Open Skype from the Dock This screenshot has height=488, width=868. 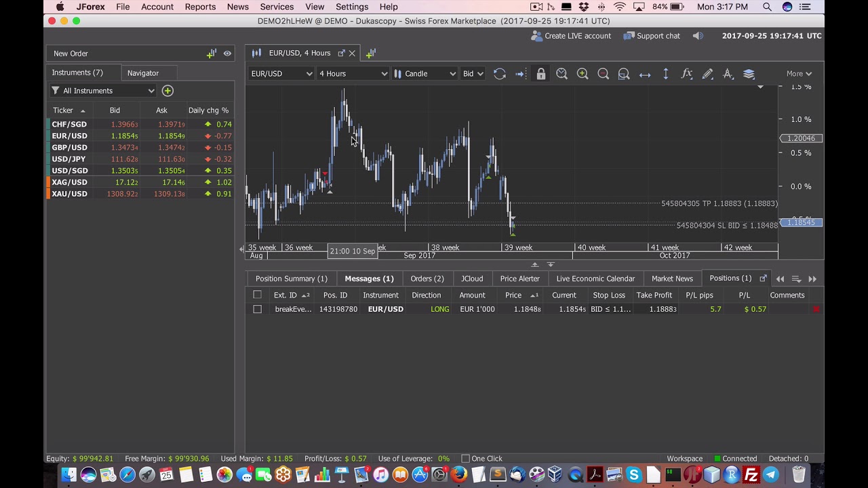click(634, 475)
